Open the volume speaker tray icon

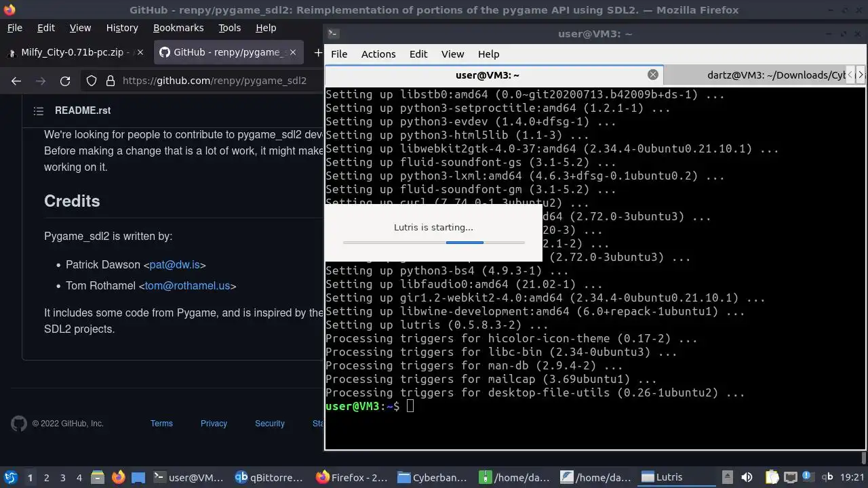pyautogui.click(x=747, y=477)
